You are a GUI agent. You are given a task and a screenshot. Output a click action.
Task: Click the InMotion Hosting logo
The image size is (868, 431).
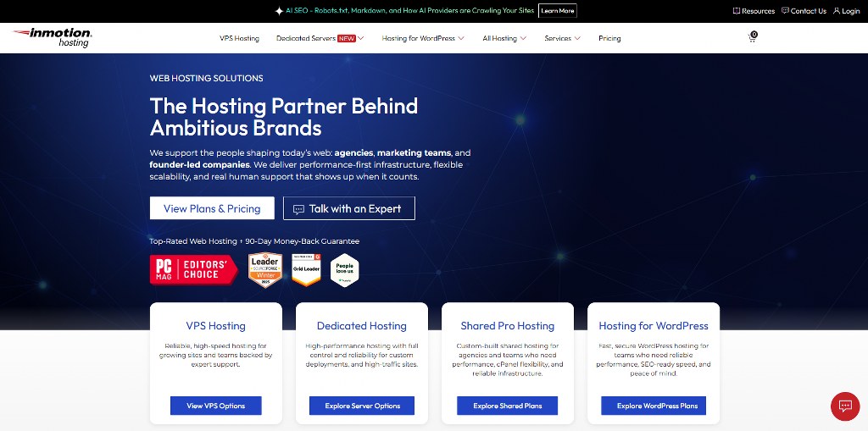point(52,37)
